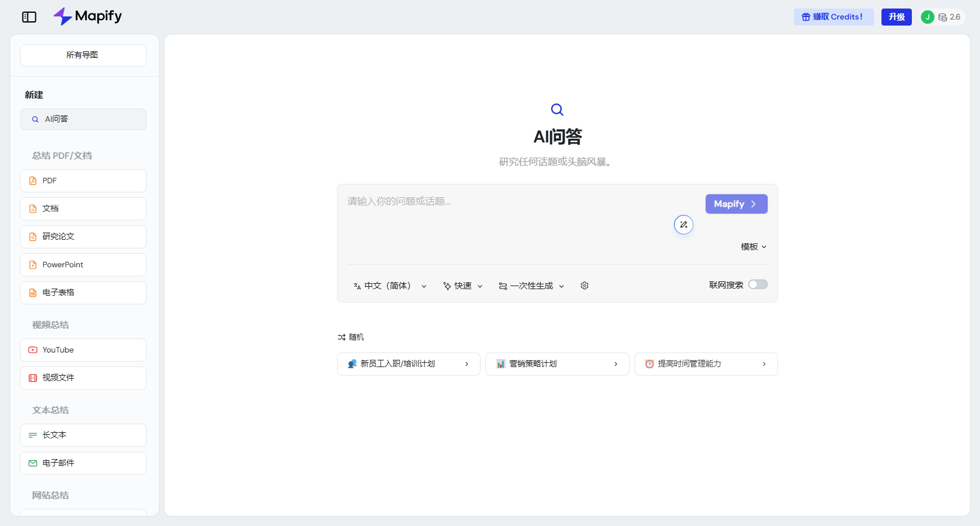Click the magic wand prompt enhance icon
This screenshot has width=980, height=526.
coord(684,225)
